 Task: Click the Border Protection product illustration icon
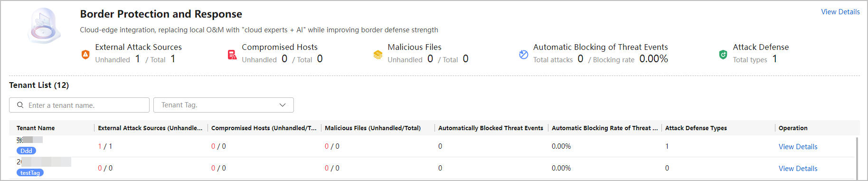click(x=44, y=26)
